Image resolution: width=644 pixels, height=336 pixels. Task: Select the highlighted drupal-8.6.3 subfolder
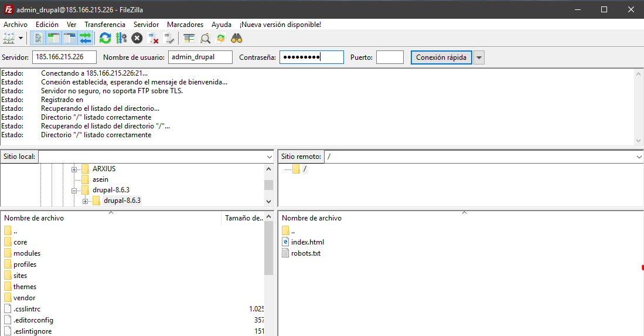[122, 201]
